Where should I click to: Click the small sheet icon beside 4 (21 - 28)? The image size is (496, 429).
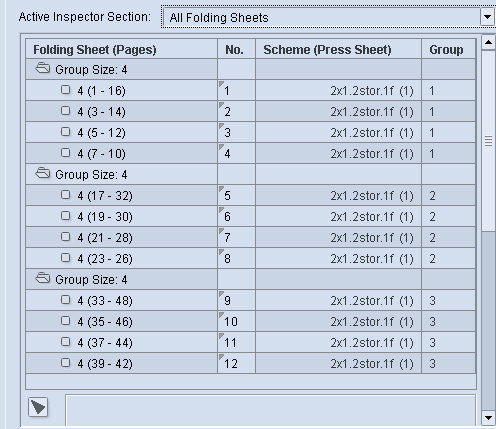(66, 237)
